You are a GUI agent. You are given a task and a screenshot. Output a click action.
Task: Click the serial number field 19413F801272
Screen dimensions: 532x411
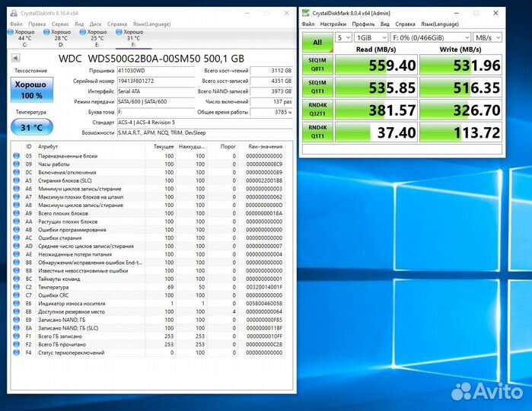155,81
